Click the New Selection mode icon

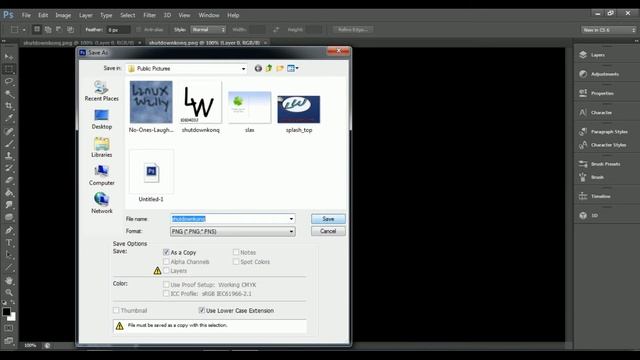click(37, 29)
